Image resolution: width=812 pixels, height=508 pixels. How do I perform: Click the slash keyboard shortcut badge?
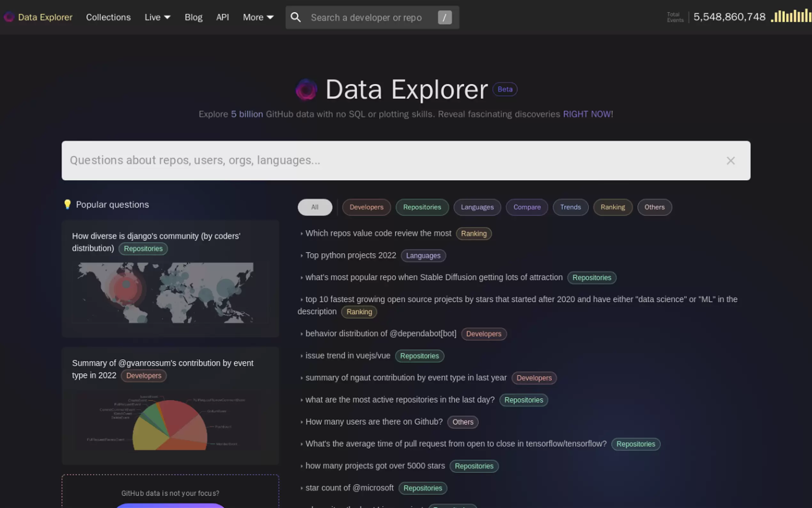[x=445, y=18]
